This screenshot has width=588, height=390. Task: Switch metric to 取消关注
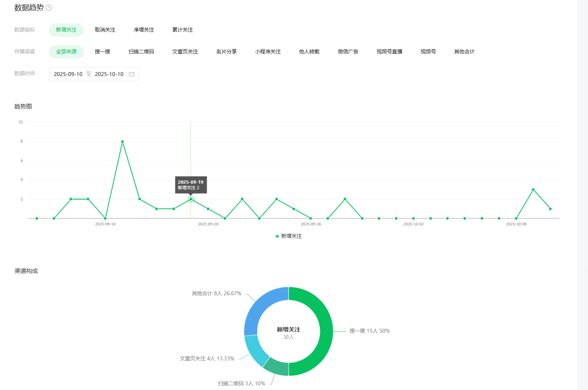coord(105,30)
